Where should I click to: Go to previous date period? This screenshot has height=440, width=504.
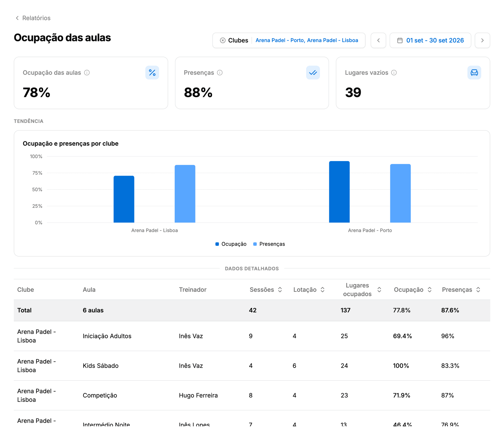click(378, 40)
